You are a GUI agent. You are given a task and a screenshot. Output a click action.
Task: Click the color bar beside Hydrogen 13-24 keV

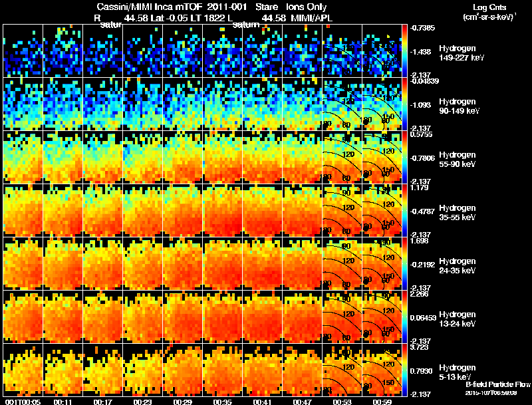[x=404, y=317]
